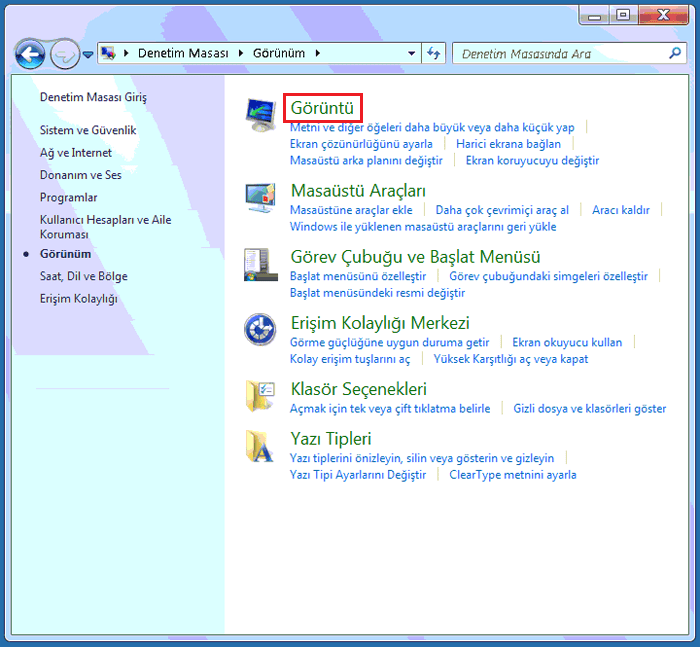Viewport: 700px width, 647px height.
Task: Click the forward navigation arrow button
Action: pos(65,54)
